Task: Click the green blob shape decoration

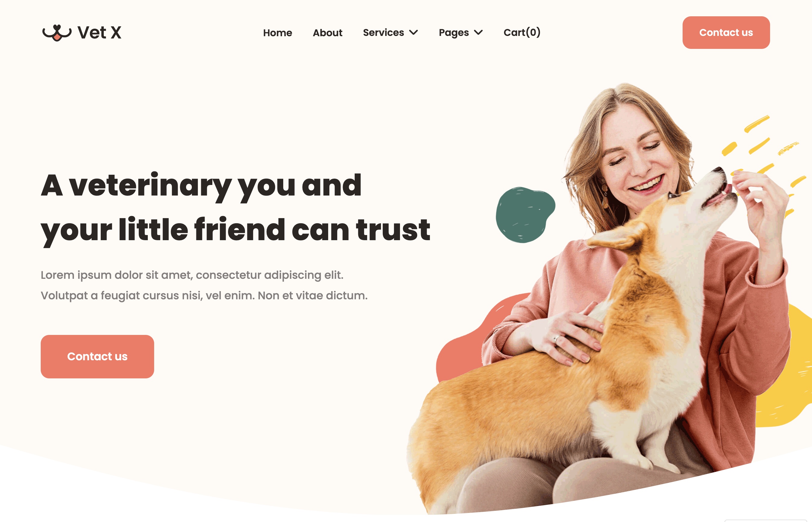Action: tap(525, 215)
